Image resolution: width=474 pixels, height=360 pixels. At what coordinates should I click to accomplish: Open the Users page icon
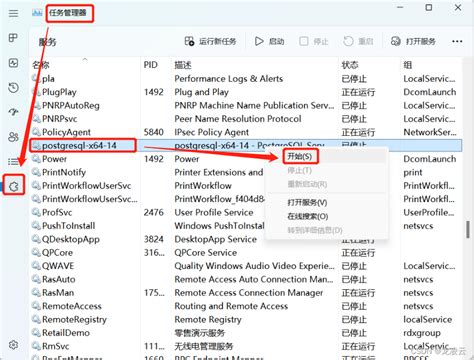(x=13, y=137)
